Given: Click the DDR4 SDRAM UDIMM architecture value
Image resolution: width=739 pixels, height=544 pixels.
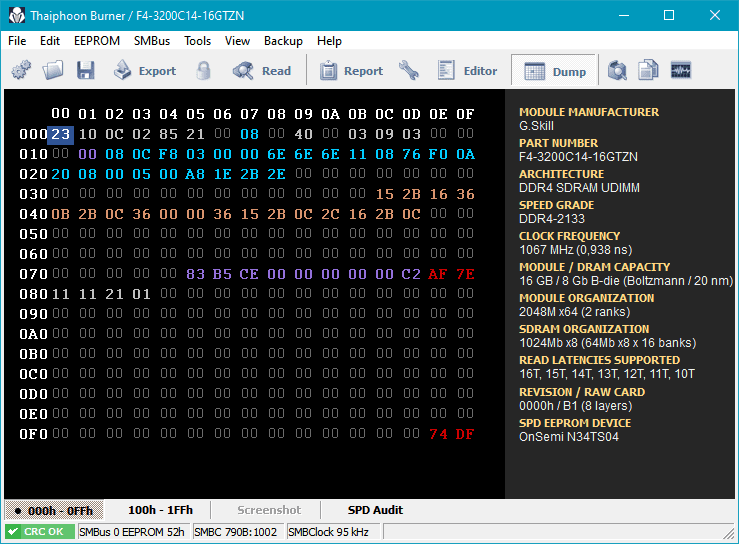Looking at the screenshot, I should [x=579, y=188].
